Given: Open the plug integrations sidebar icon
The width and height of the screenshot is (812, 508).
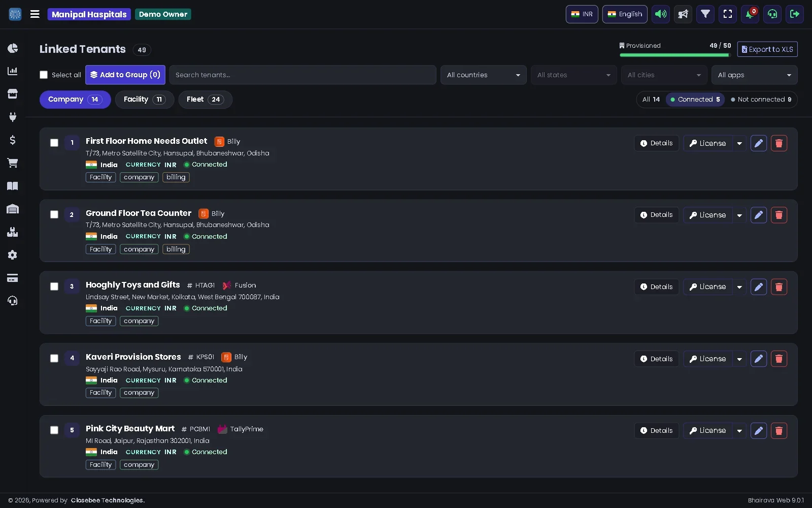Looking at the screenshot, I should point(13,117).
